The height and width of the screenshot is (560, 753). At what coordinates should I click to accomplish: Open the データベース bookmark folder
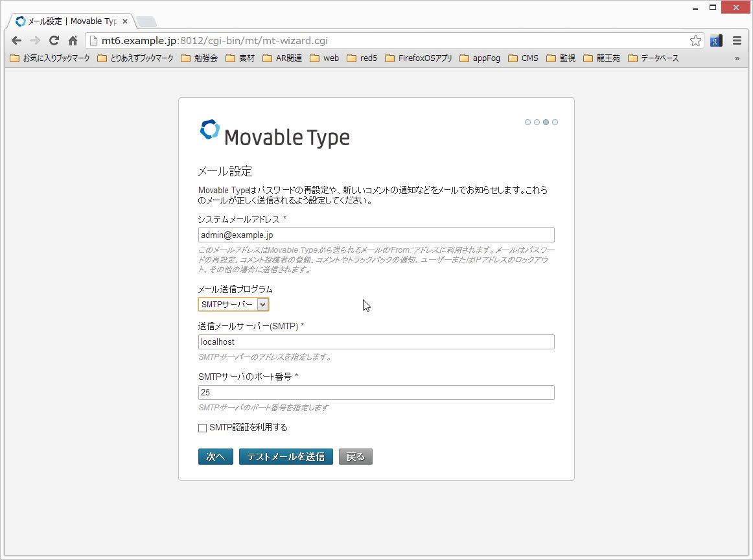coord(654,58)
